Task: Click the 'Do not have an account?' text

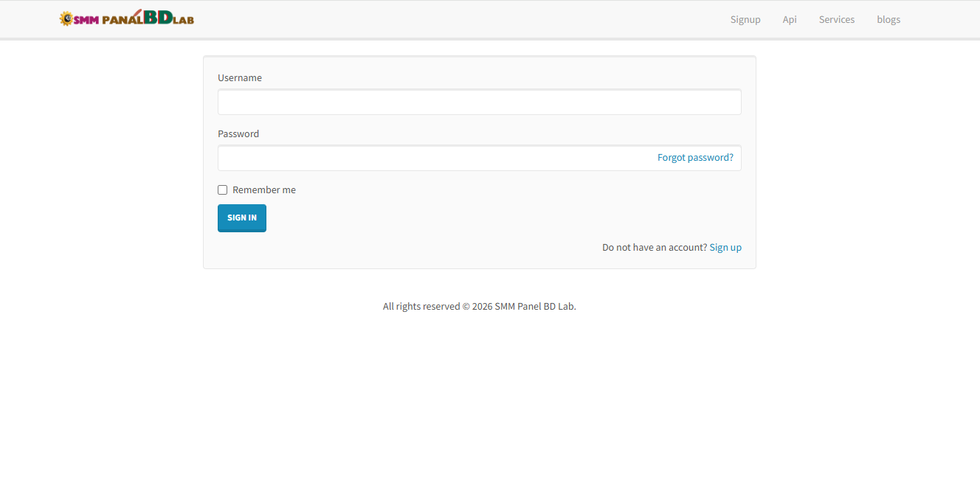Action: tap(654, 248)
